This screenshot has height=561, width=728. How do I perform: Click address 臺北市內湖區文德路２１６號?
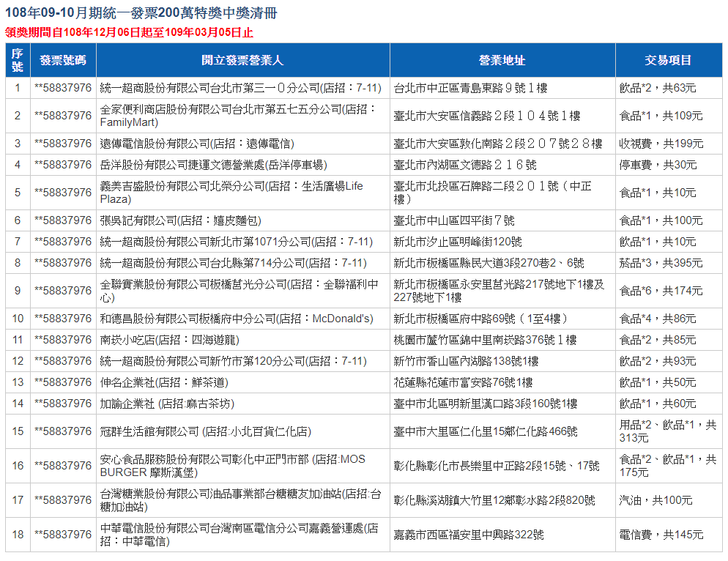(465, 165)
